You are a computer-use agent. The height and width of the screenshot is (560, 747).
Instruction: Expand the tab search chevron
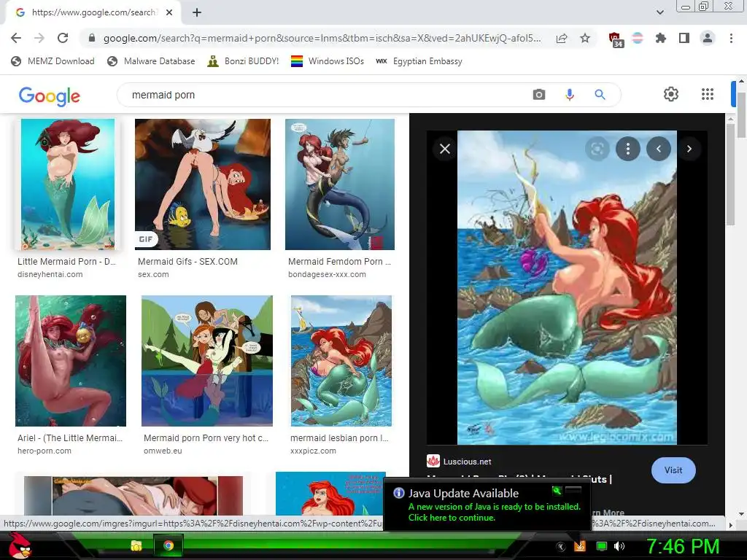click(x=659, y=12)
